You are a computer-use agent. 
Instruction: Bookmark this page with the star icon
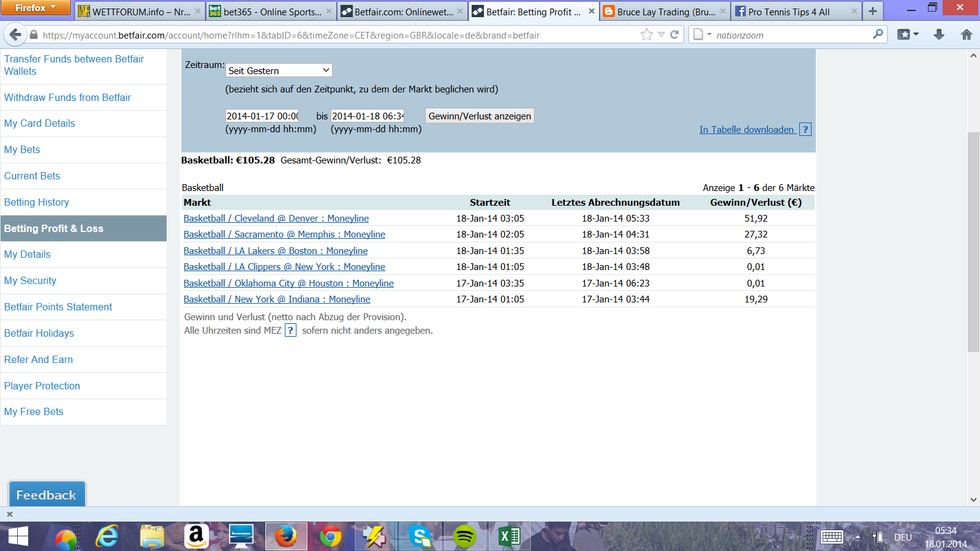(647, 35)
